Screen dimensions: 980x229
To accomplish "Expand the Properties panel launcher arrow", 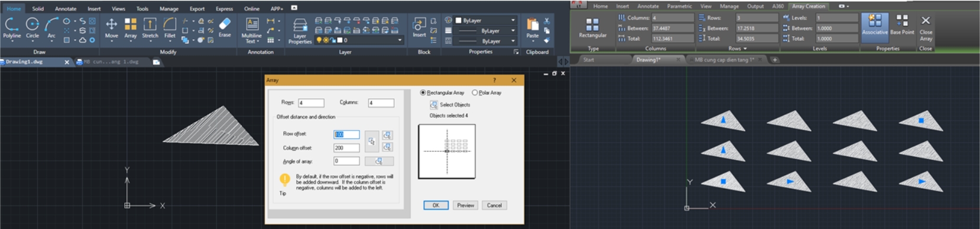I will pyautogui.click(x=515, y=52).
